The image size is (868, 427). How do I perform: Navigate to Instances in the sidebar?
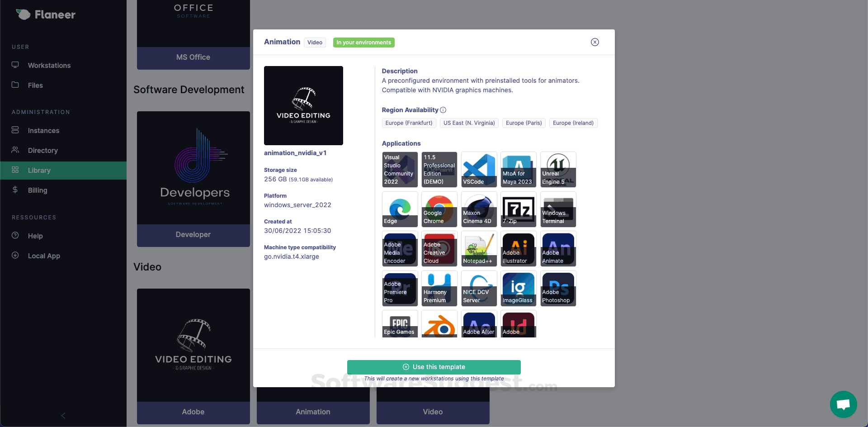point(43,130)
